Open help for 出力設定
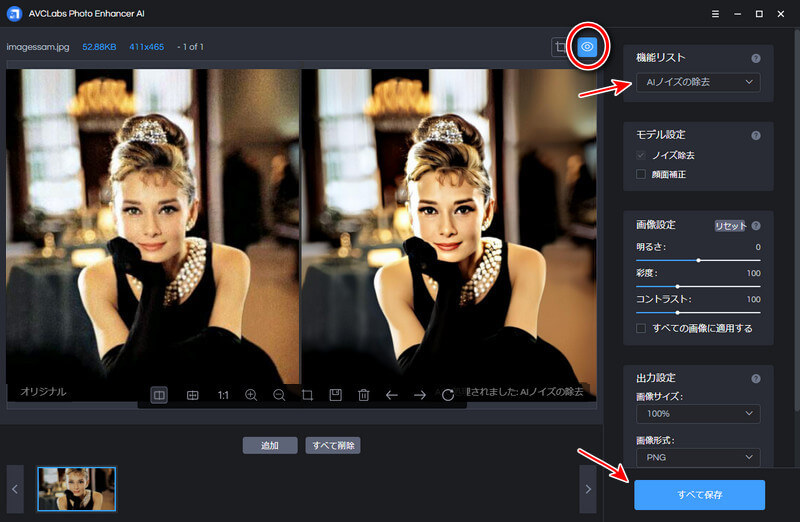800x522 pixels. pos(756,379)
